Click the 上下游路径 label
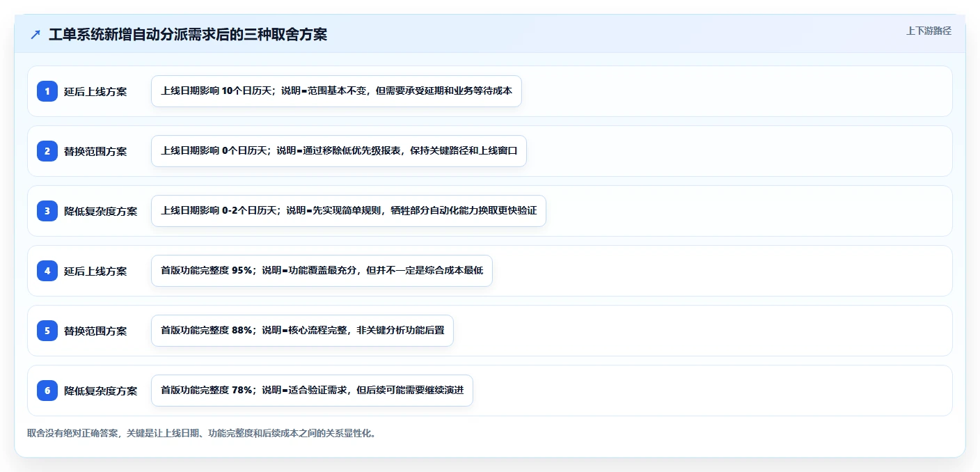The width and height of the screenshot is (980, 472). click(928, 31)
